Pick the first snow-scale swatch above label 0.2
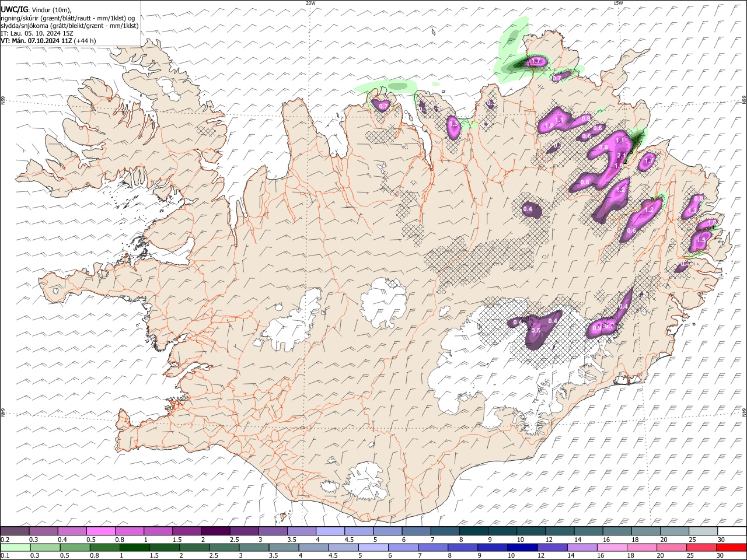747x560 pixels. 15,531
